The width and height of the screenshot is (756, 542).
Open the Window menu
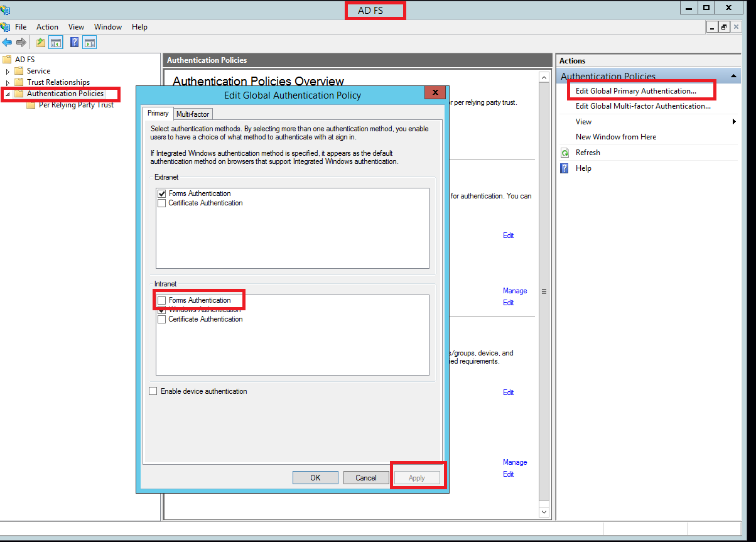tap(108, 27)
